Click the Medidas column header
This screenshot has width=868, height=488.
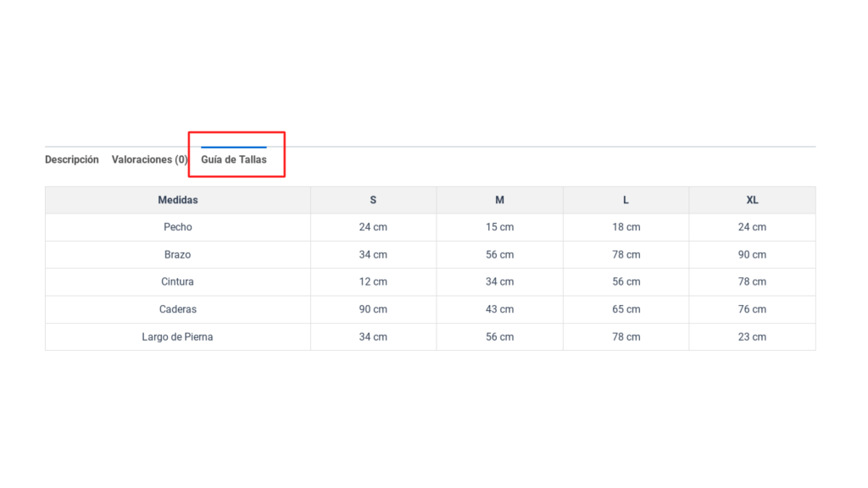178,200
